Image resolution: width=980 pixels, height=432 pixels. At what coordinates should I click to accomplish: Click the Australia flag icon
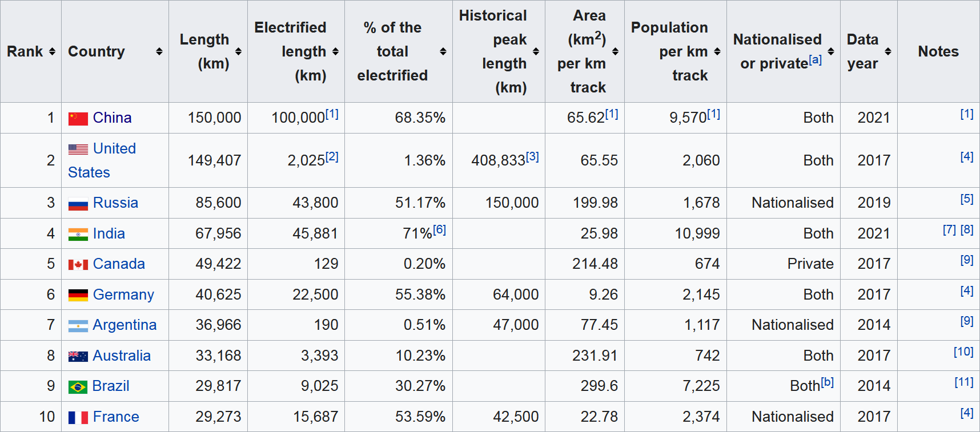[x=78, y=357]
